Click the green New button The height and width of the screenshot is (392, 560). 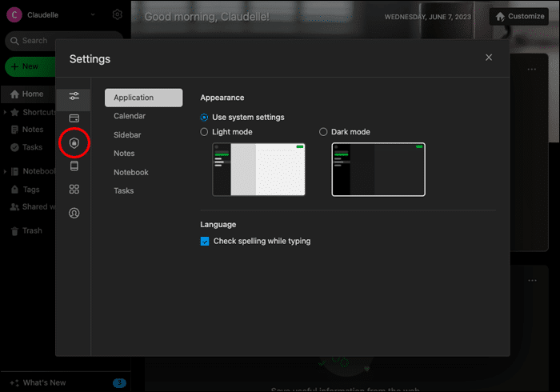[x=30, y=66]
